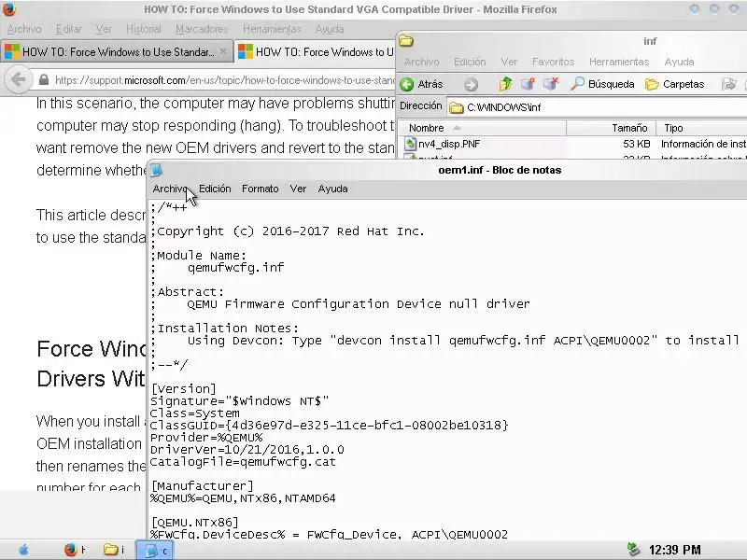Click the disconnect network drive toolbar icon
747x560 pixels.
(551, 84)
